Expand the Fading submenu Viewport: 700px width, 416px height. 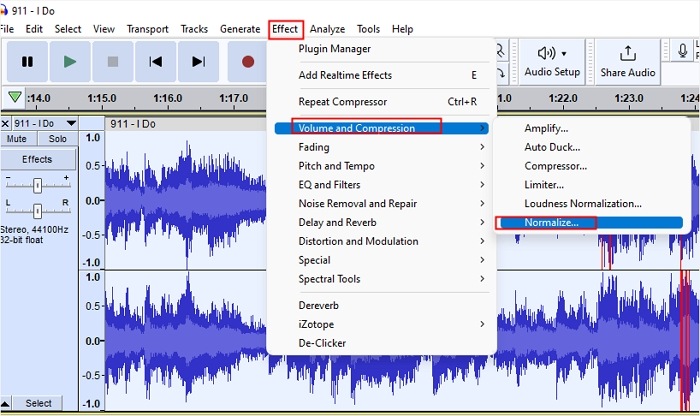(x=382, y=147)
